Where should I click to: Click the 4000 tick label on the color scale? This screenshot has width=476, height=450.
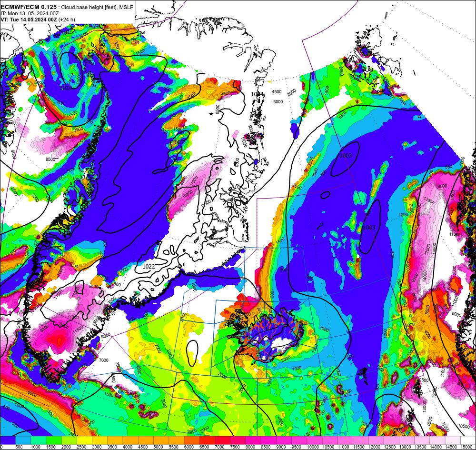[128, 447]
